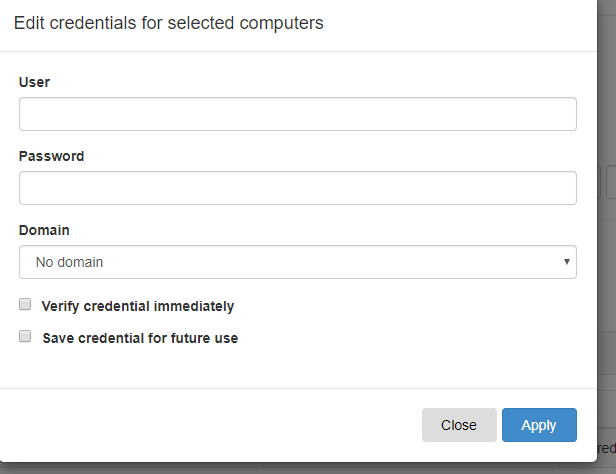Viewport: 616px width, 474px height.
Task: Click the empty footer area left of Close
Action: [208, 425]
